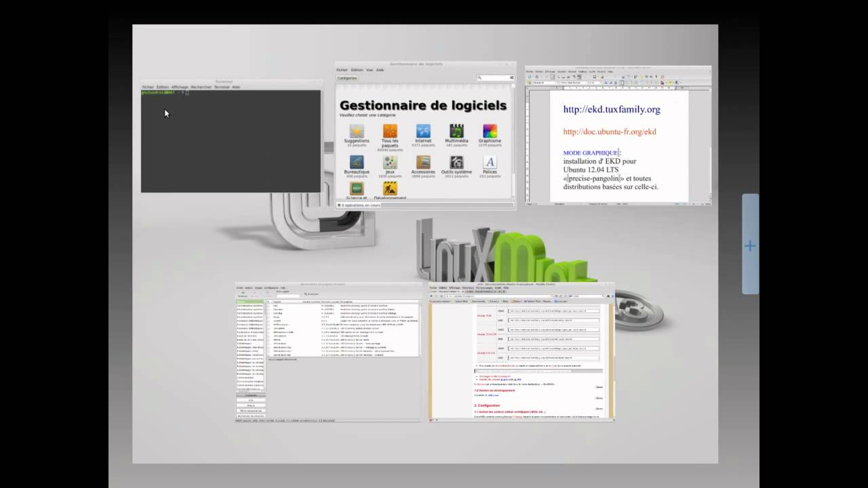Open the Bureautique category icon
868x488 pixels.
357,162
